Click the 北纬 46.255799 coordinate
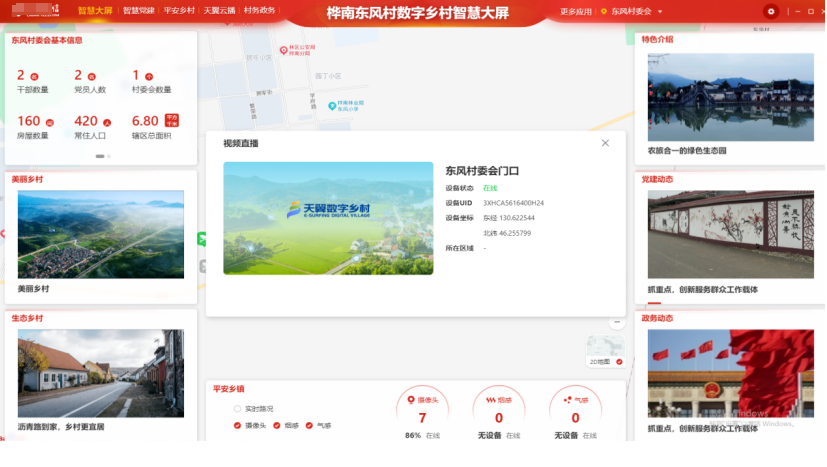This screenshot has height=467, width=827. (507, 233)
